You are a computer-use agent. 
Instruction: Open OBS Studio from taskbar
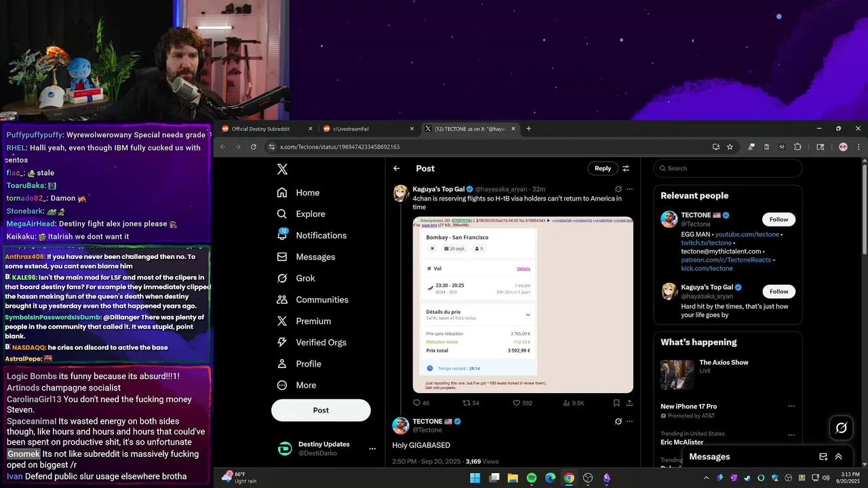point(588,478)
